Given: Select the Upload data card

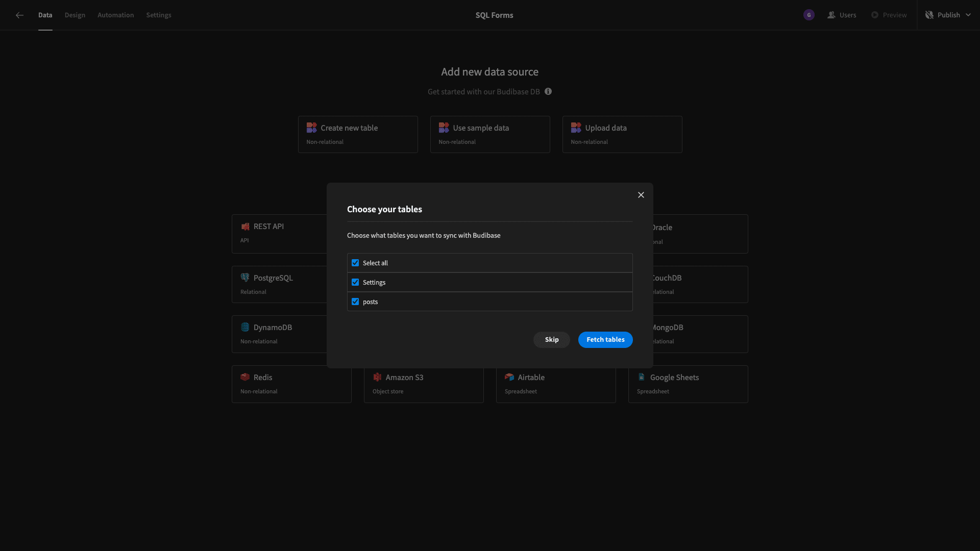Looking at the screenshot, I should pos(622,135).
